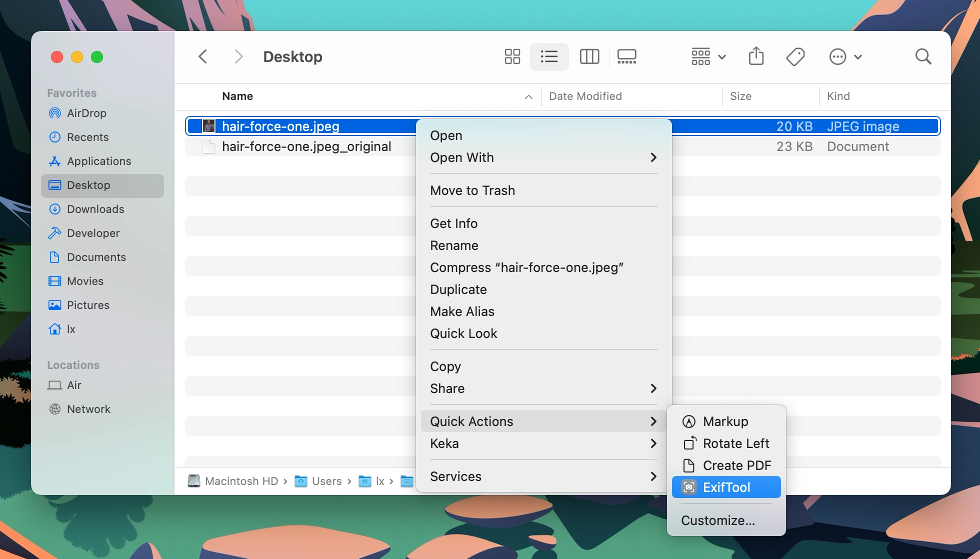Screen dimensions: 980x559
Task: Open the Group By dropdown
Action: pyautogui.click(x=708, y=56)
